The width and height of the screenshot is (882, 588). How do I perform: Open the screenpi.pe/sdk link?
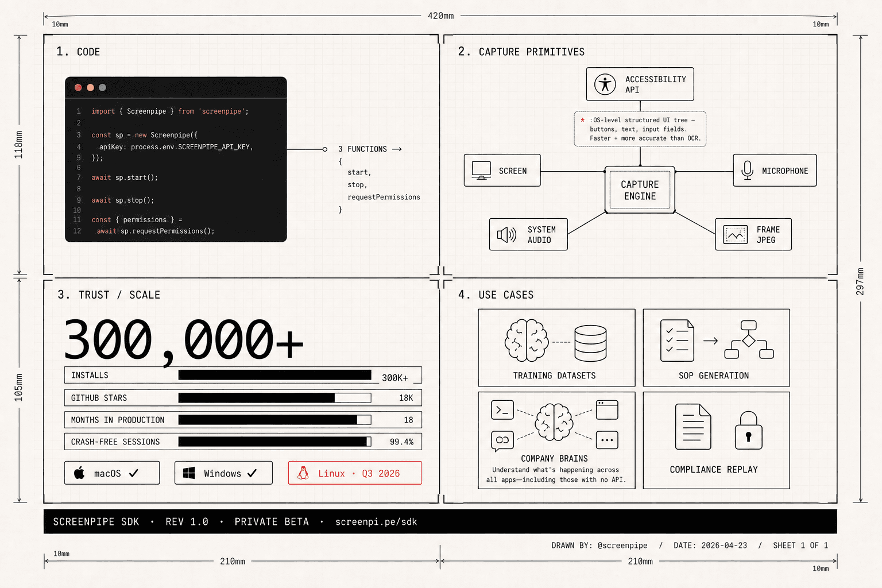[x=376, y=521]
